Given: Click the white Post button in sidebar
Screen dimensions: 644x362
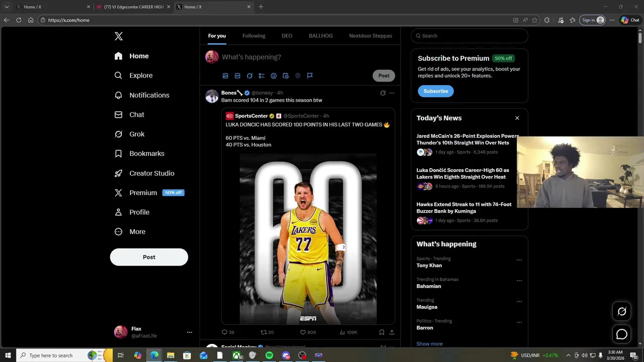Looking at the screenshot, I should [149, 257].
